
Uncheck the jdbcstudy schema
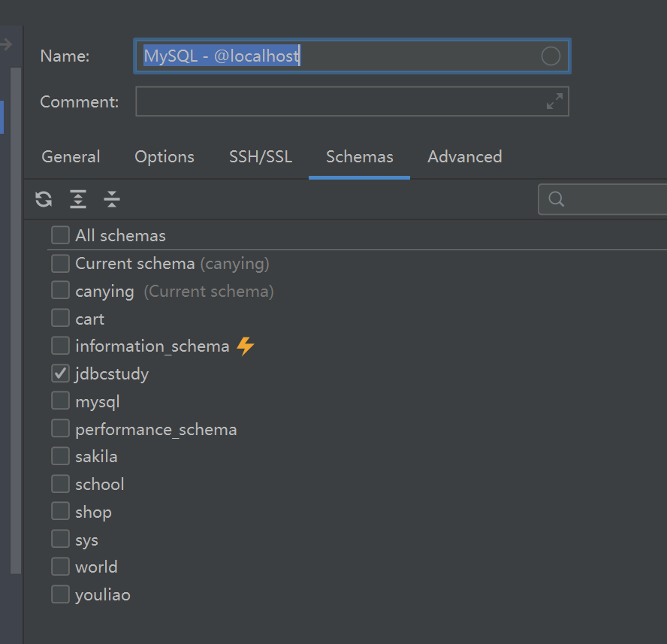point(60,373)
